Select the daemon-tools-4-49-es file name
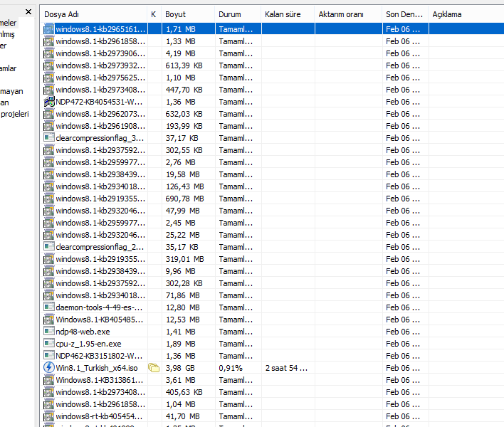 pos(99,307)
